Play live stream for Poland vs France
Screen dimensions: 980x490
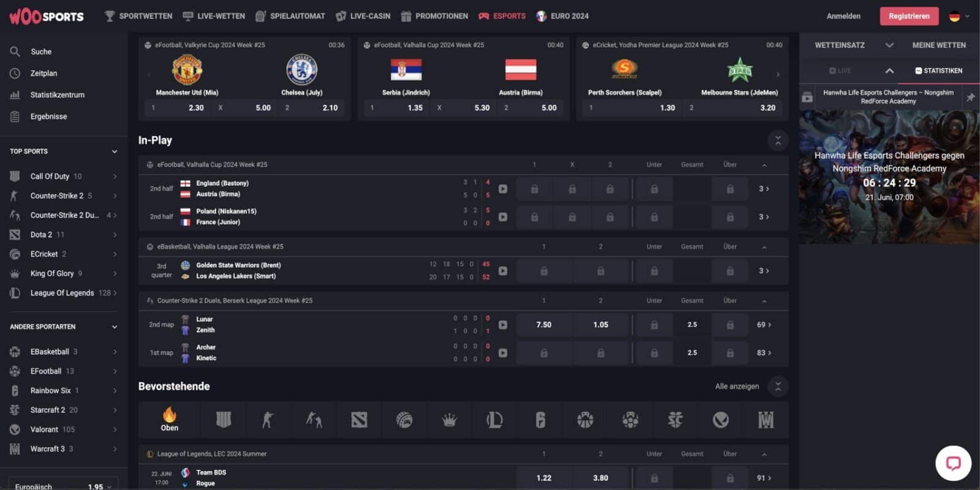click(x=503, y=217)
